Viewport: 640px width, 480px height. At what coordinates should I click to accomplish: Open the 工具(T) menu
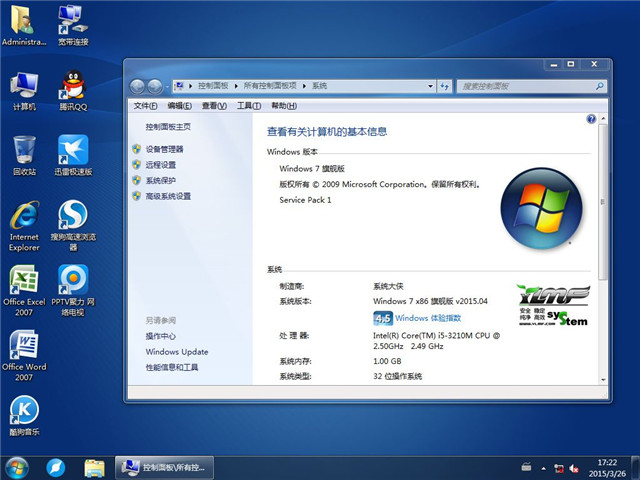249,106
